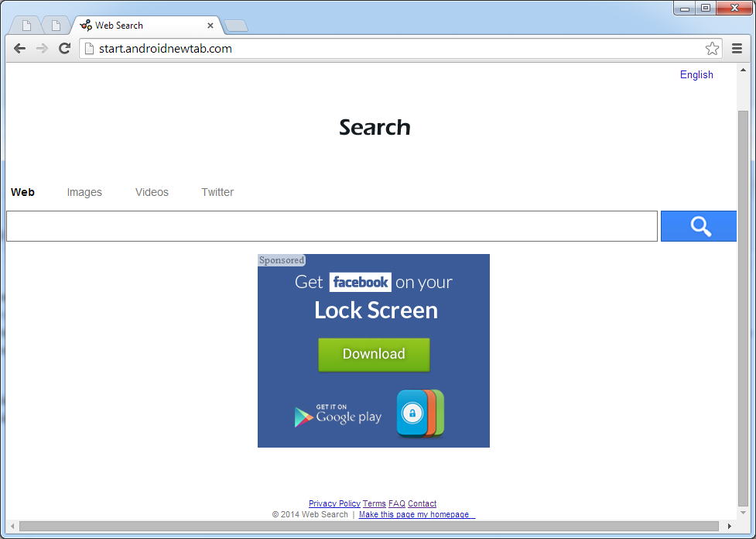Click the horizontal scrollbar left arrow
Viewport: 756px width, 539px height.
[x=12, y=526]
